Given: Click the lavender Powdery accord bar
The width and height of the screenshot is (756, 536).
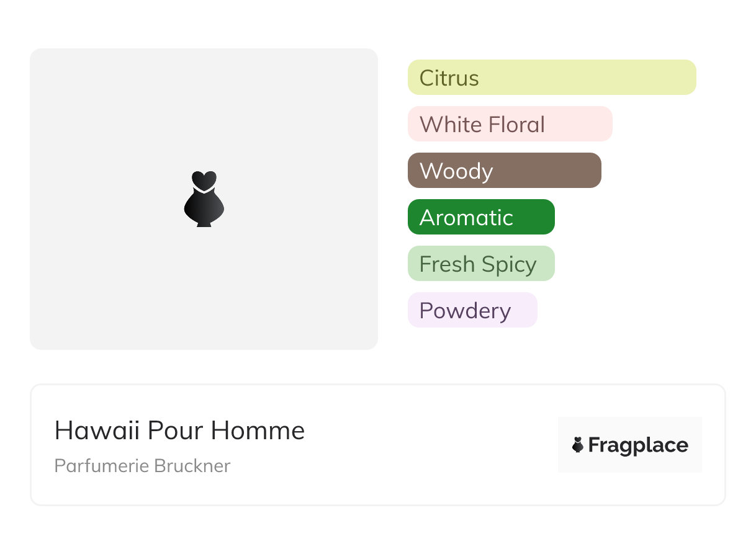Looking at the screenshot, I should coord(472,310).
